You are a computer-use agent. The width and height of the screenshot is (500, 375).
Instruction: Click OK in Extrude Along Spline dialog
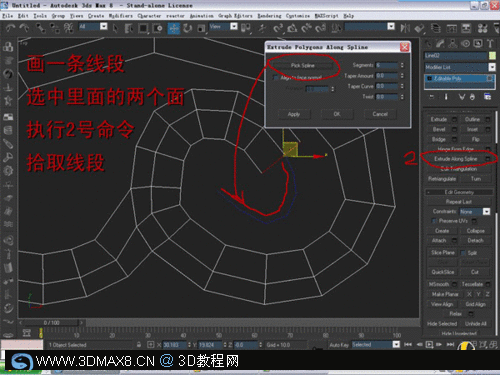(337, 114)
